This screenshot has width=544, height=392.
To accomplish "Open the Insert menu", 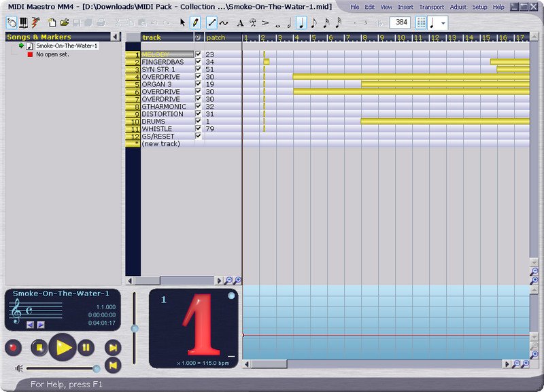I will coord(405,7).
